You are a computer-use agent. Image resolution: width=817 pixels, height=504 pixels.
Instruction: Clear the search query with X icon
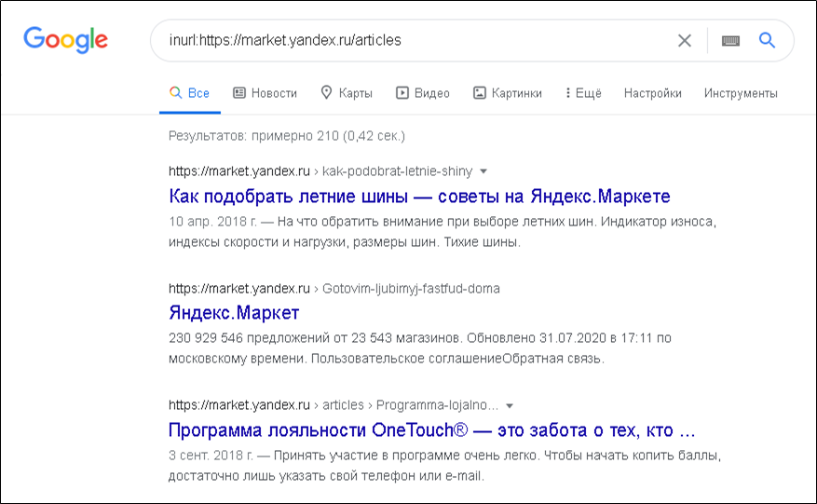coord(684,41)
